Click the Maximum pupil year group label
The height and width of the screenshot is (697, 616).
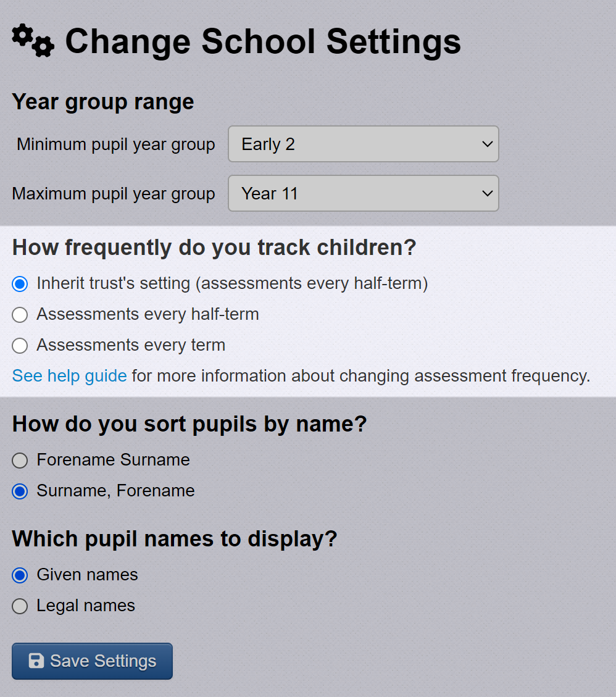(x=114, y=194)
